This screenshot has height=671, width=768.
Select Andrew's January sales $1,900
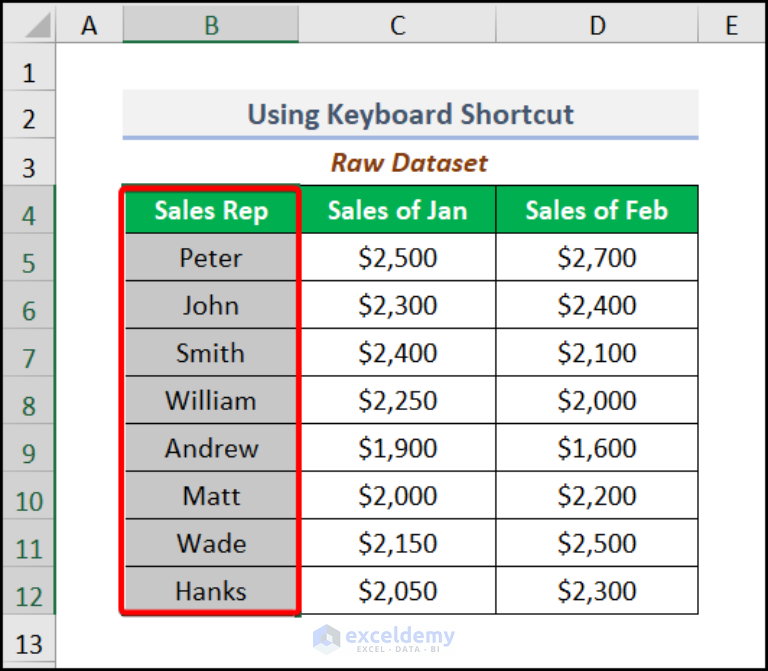tap(397, 449)
